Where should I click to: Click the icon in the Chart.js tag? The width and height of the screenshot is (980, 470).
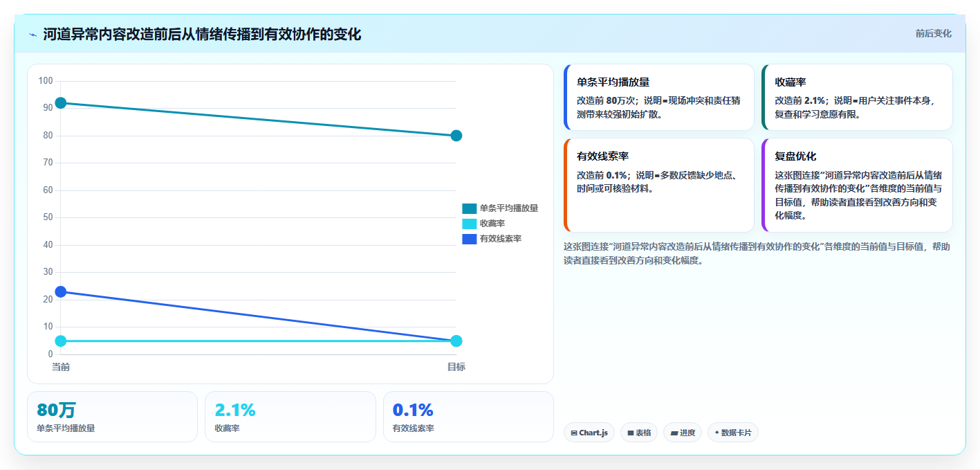(x=574, y=433)
